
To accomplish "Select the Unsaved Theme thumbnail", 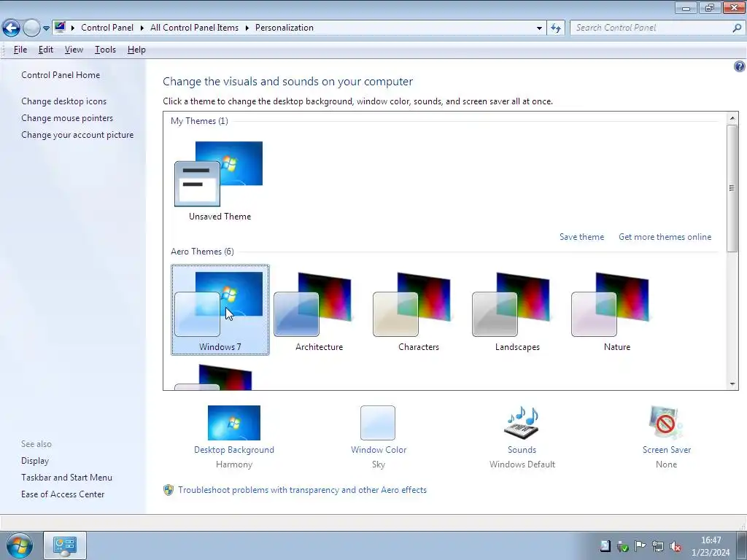I will click(220, 181).
